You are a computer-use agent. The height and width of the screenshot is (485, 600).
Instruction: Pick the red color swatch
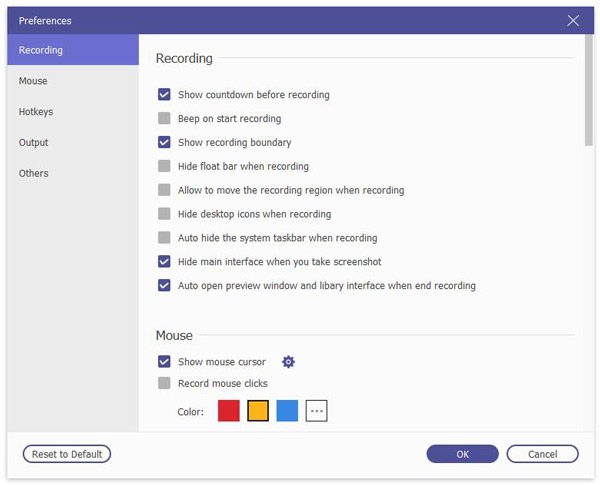pyautogui.click(x=229, y=411)
